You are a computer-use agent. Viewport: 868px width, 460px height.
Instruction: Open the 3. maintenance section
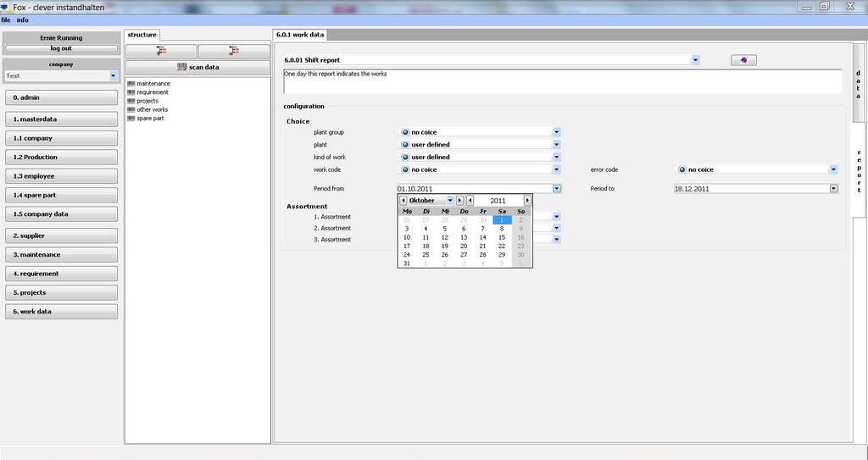pyautogui.click(x=61, y=255)
